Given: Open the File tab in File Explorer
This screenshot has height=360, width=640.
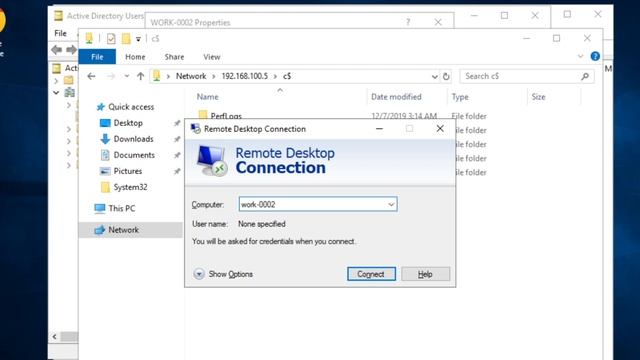Looking at the screenshot, I should click(x=97, y=57).
